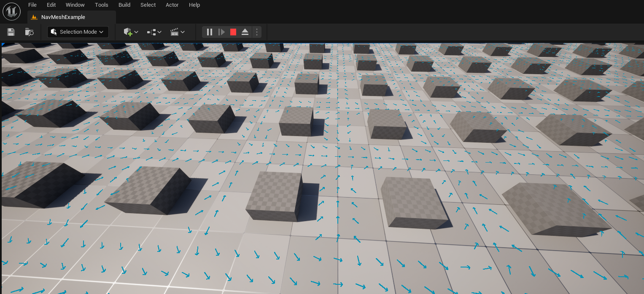Screen dimensions: 644x294
Task: Open the Select menu
Action: [148, 5]
